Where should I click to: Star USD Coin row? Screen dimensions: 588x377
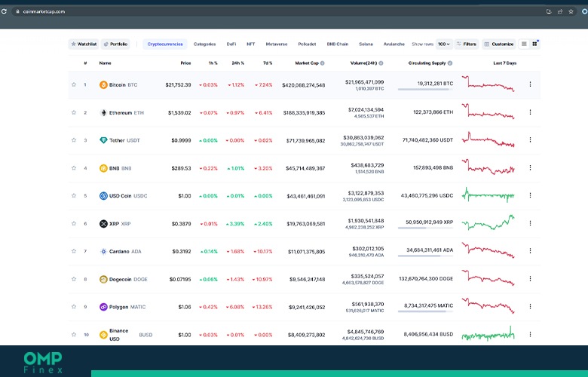[74, 196]
